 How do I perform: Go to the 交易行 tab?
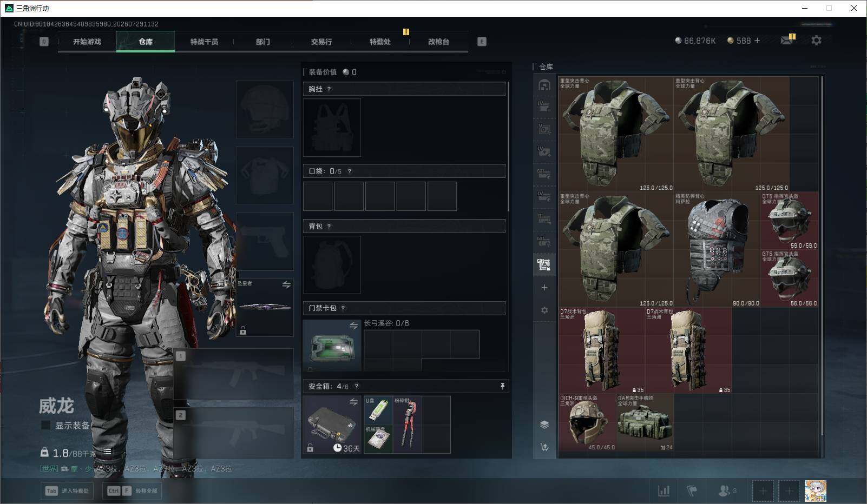pos(321,42)
